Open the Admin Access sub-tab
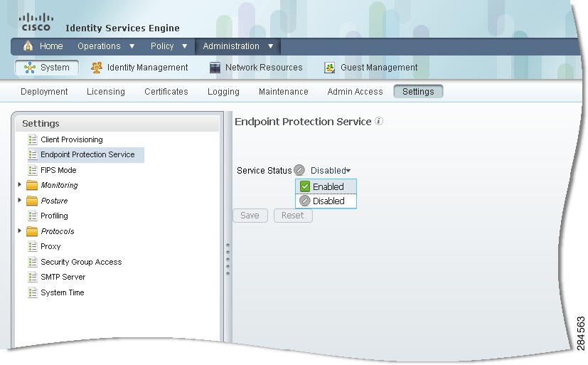 355,92
